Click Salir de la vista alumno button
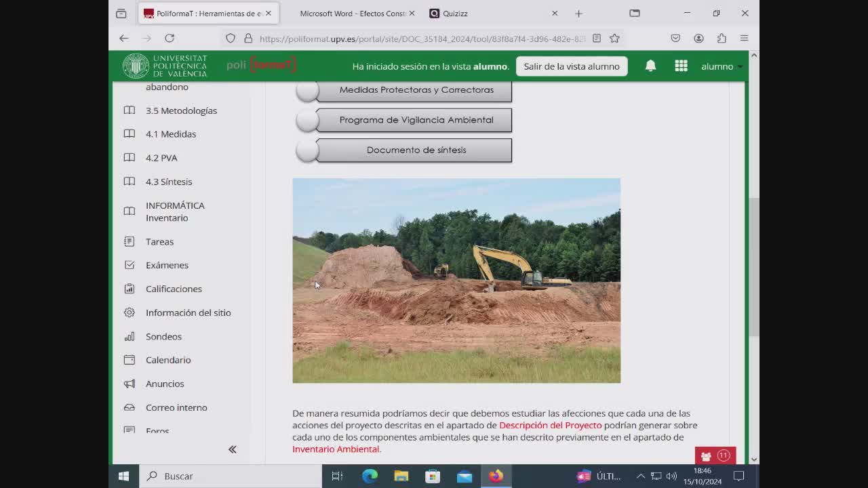The image size is (868, 488). (x=571, y=66)
